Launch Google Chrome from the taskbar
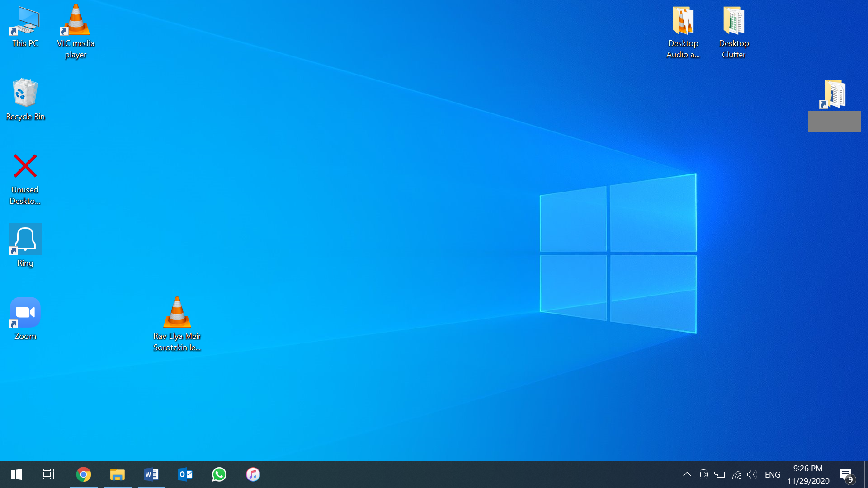The width and height of the screenshot is (868, 488). click(x=84, y=474)
